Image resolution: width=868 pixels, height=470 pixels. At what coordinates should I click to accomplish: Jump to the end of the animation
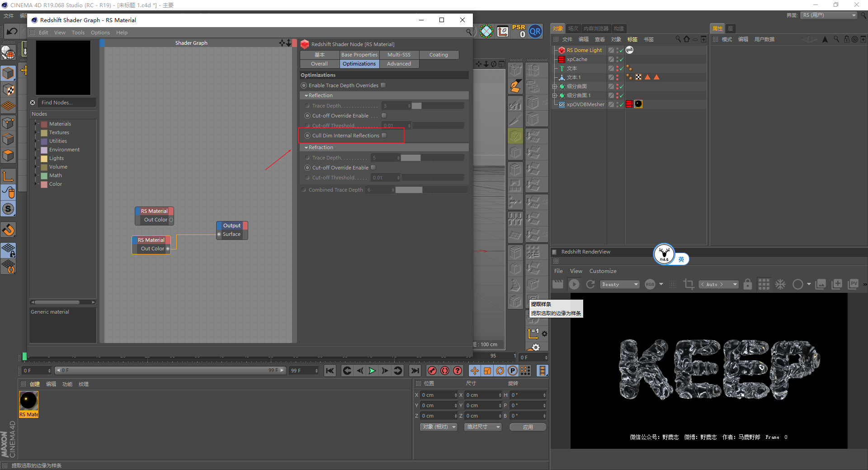(415, 371)
